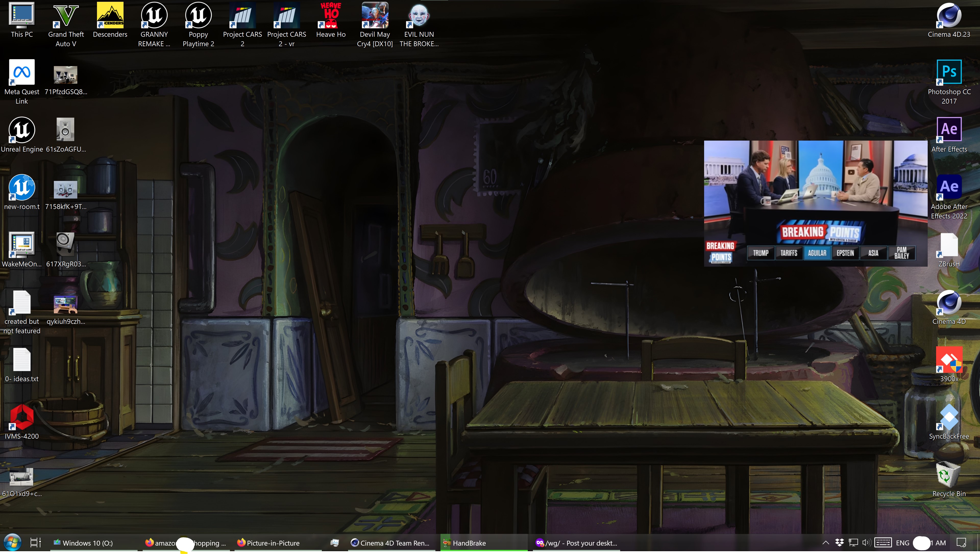Switch ENG input language indicator

click(x=902, y=543)
